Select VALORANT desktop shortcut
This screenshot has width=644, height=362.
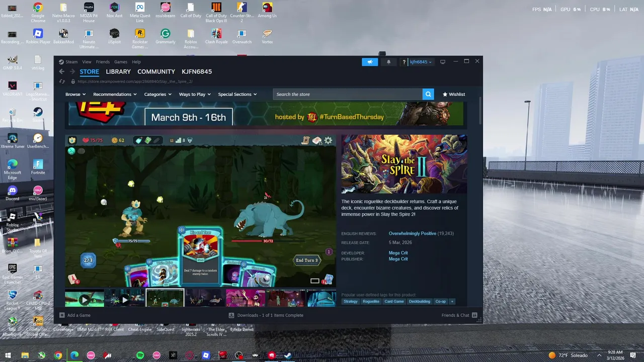tap(12, 88)
